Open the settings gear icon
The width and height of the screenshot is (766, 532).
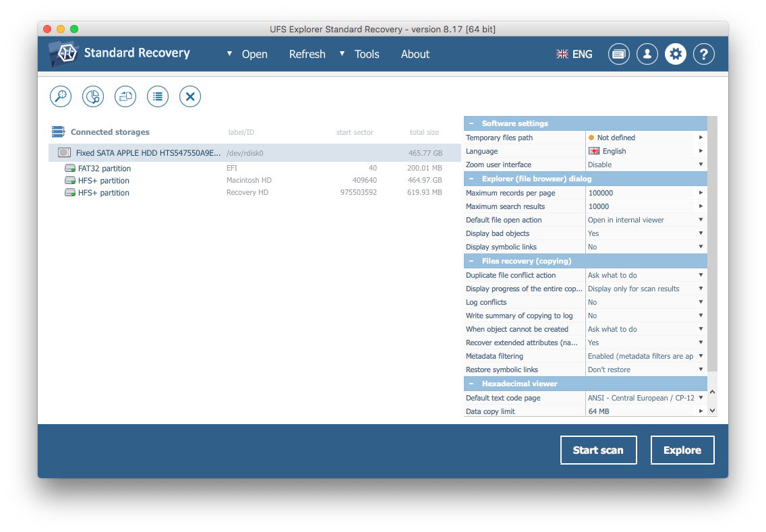(x=676, y=54)
